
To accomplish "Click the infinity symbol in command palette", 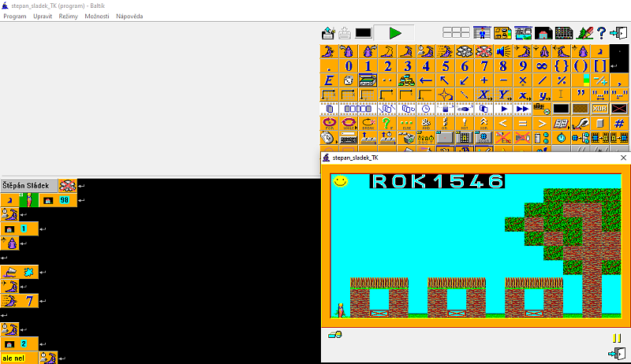I will point(542,66).
